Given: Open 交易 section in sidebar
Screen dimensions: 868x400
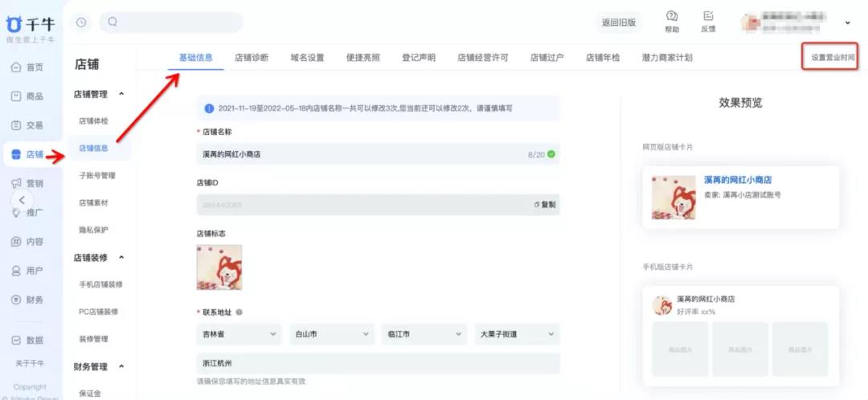Looking at the screenshot, I should tap(27, 125).
